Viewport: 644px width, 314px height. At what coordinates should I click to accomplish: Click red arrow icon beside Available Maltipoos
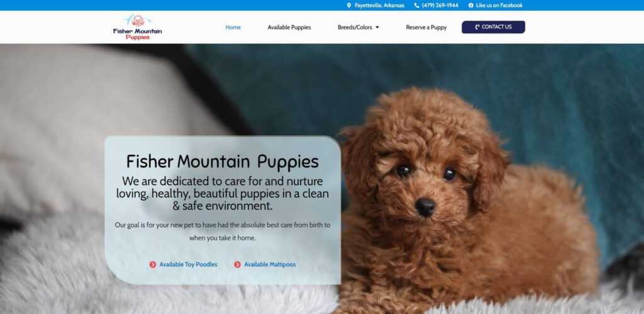pyautogui.click(x=237, y=265)
